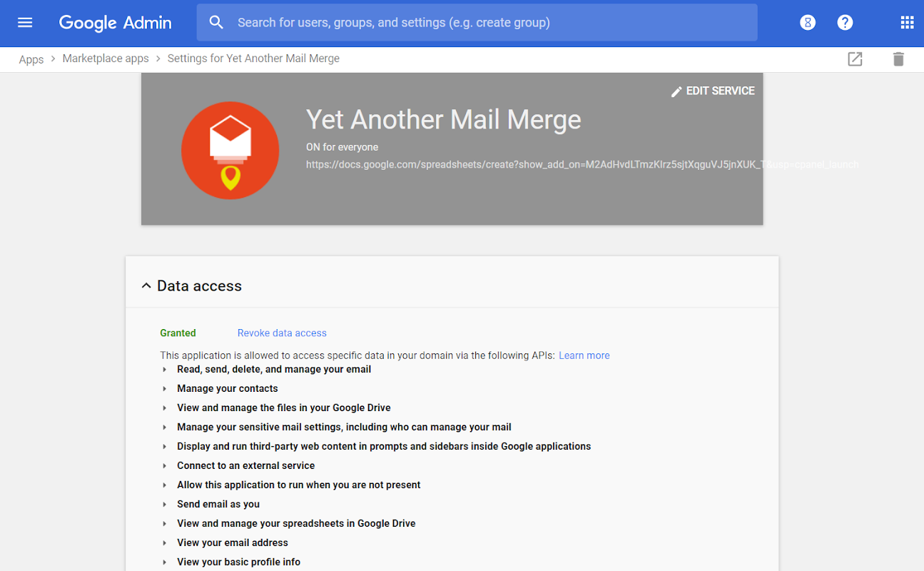Open the Google apps grid launcher
The height and width of the screenshot is (571, 924).
pyautogui.click(x=907, y=23)
